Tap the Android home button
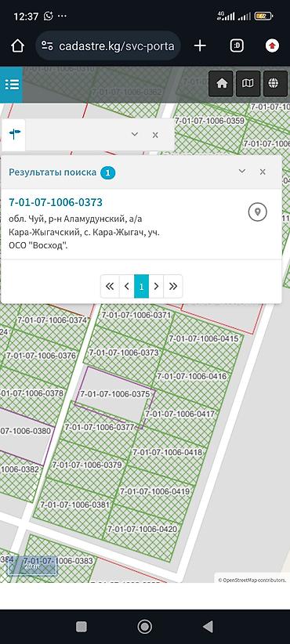This screenshot has width=290, height=644. (x=144, y=626)
